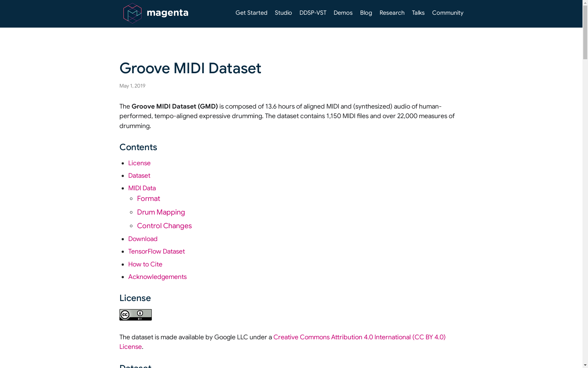Click the Groove MIDI Dataset page title

190,68
